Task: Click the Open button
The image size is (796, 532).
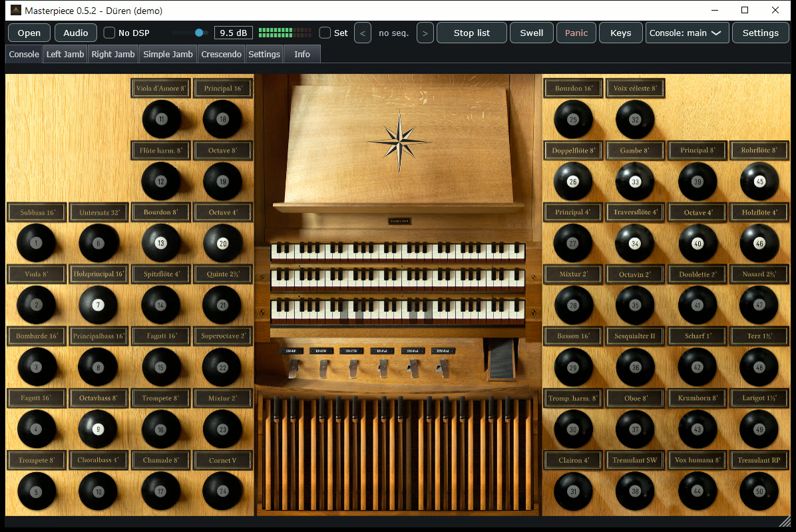Action: pos(29,33)
